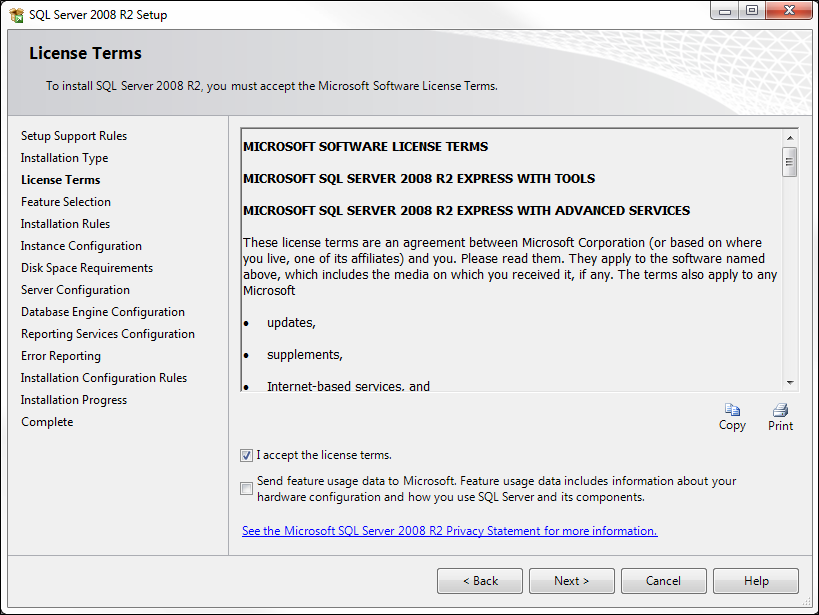Select 'Server Configuration' step

click(x=75, y=289)
